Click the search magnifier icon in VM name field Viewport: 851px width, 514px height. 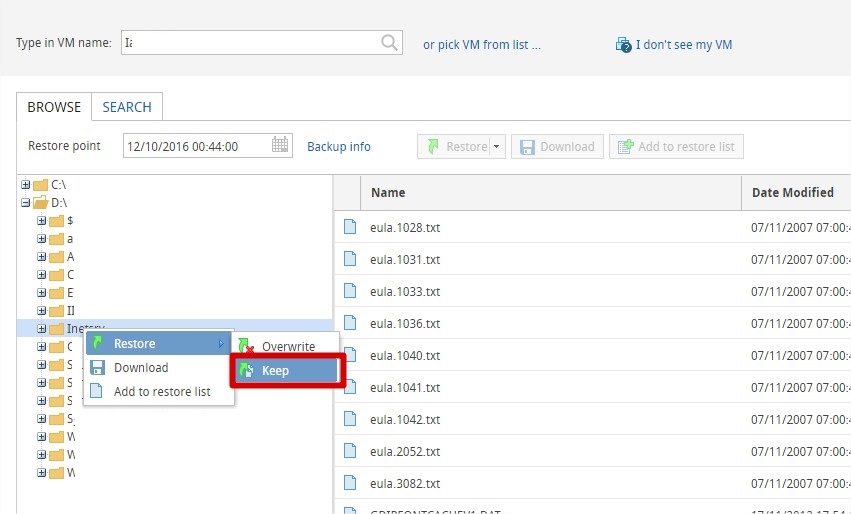click(x=389, y=43)
